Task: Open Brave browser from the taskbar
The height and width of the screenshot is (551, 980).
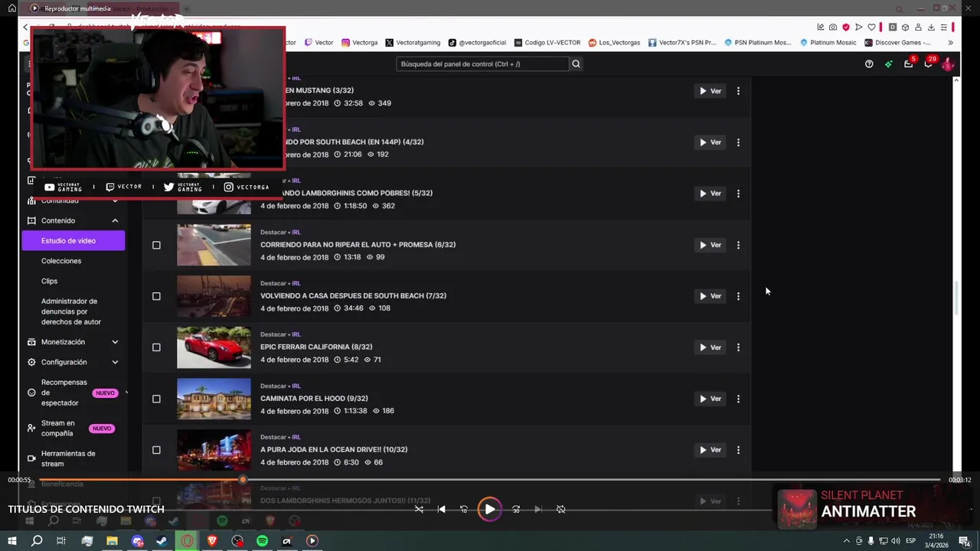Action: [212, 541]
